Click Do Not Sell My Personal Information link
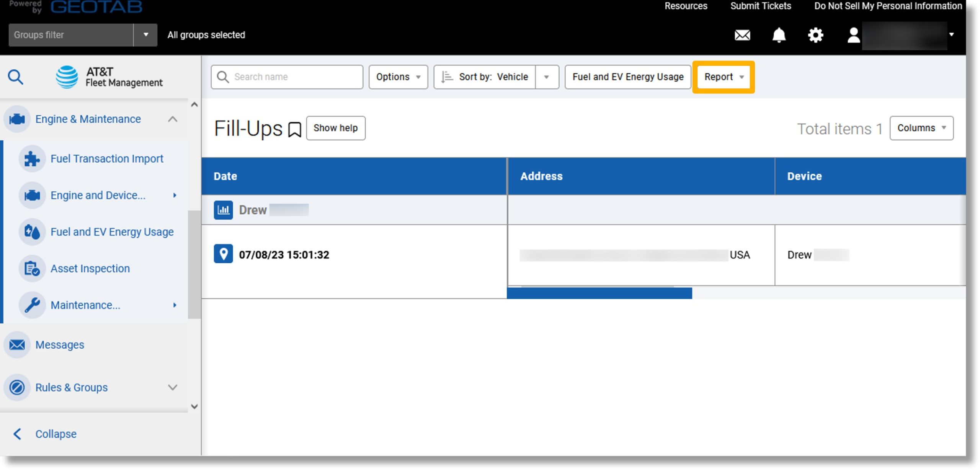 [x=888, y=6]
